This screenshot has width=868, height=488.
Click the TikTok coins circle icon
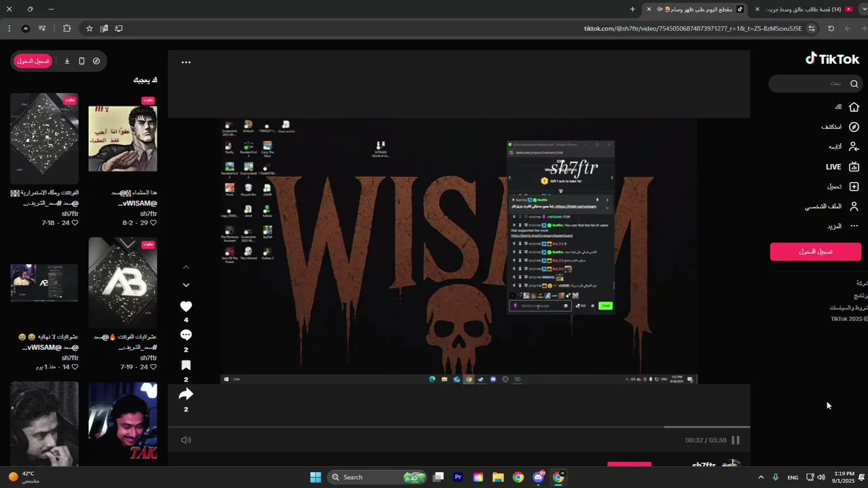96,61
